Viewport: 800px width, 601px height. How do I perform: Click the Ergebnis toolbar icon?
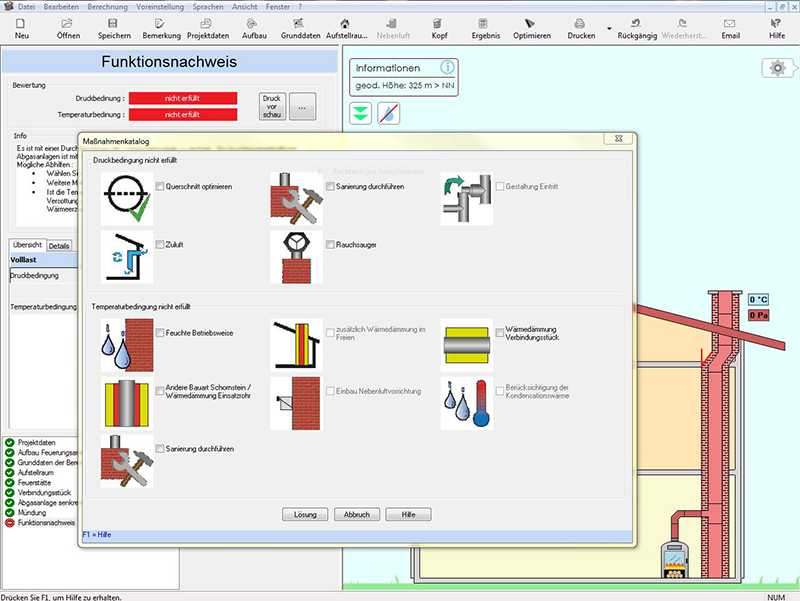point(486,27)
